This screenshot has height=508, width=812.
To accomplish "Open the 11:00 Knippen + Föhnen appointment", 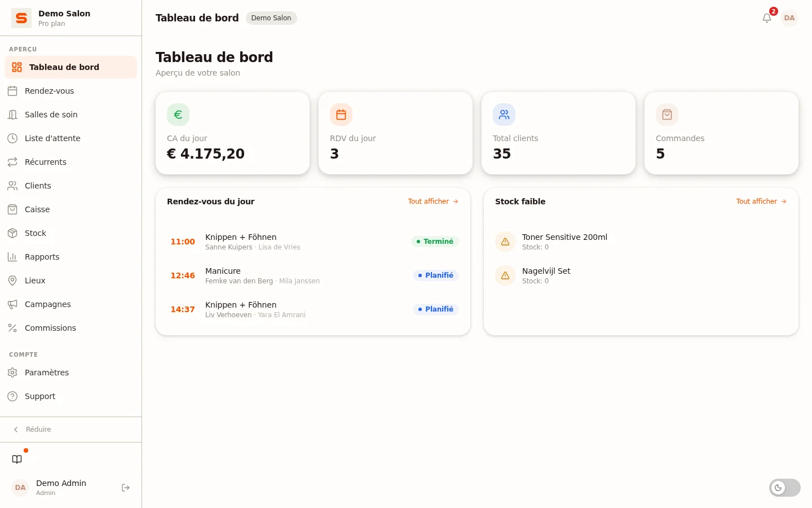I will 313,242.
